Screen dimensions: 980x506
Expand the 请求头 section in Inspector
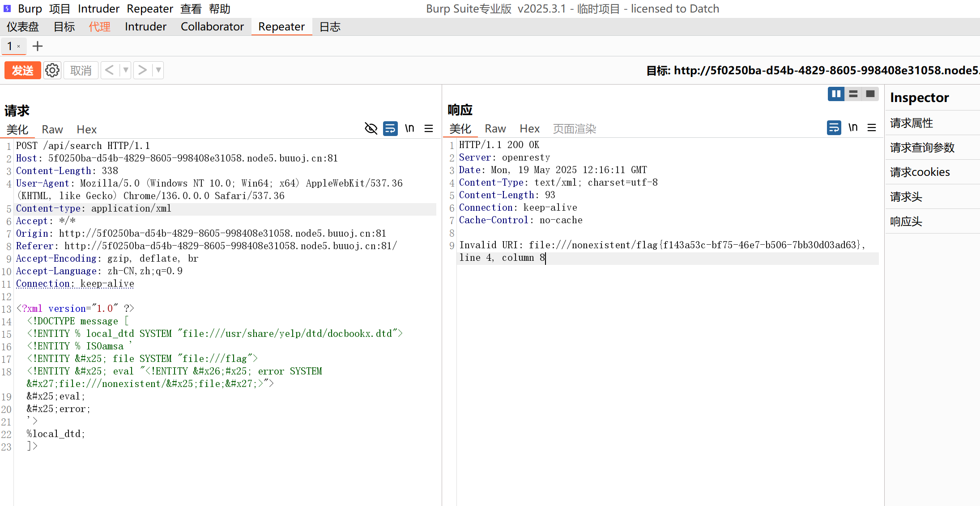907,197
